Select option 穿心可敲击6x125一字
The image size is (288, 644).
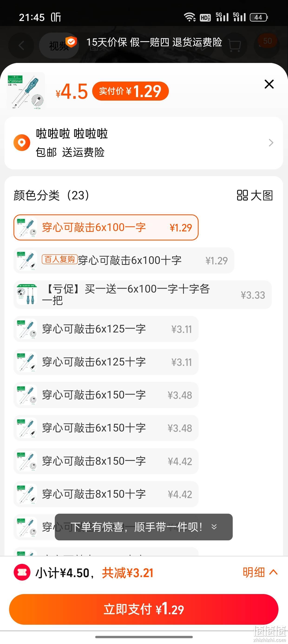(x=106, y=329)
